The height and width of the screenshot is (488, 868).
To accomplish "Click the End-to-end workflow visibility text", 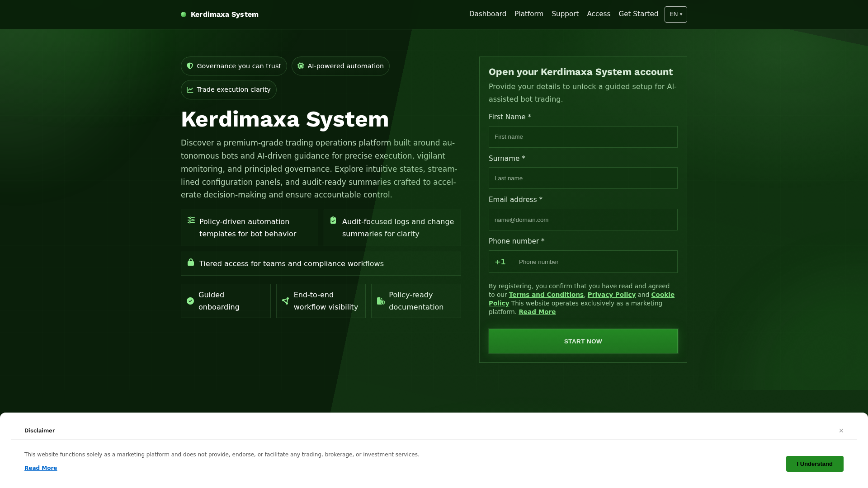I will (326, 301).
